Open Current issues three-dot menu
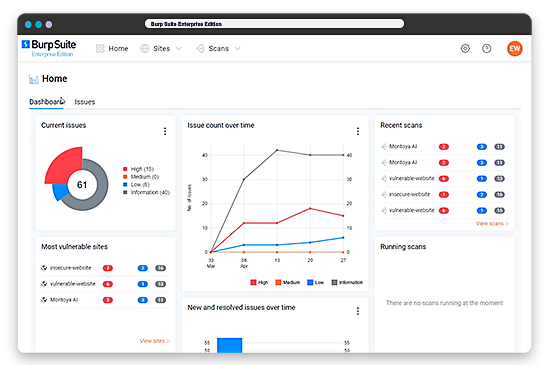Viewport: 548px width, 365px height. tap(165, 131)
